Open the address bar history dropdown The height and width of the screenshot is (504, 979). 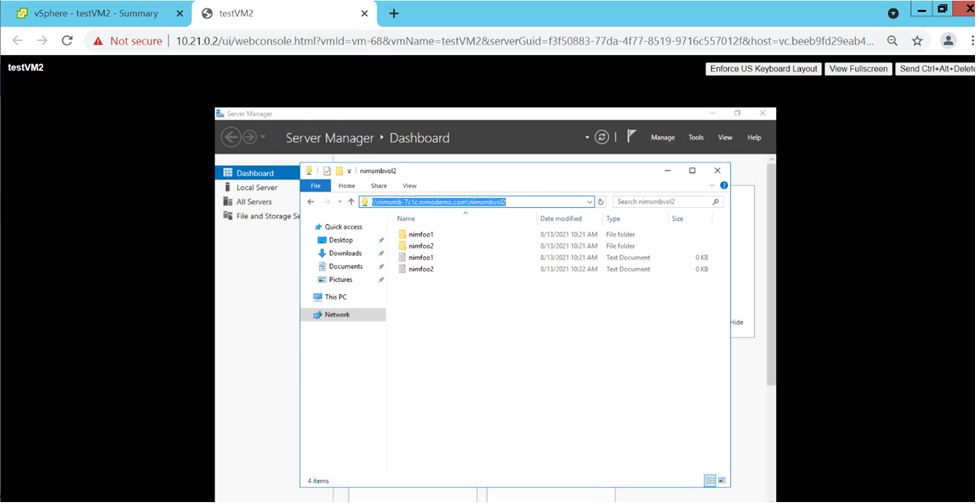pyautogui.click(x=589, y=202)
